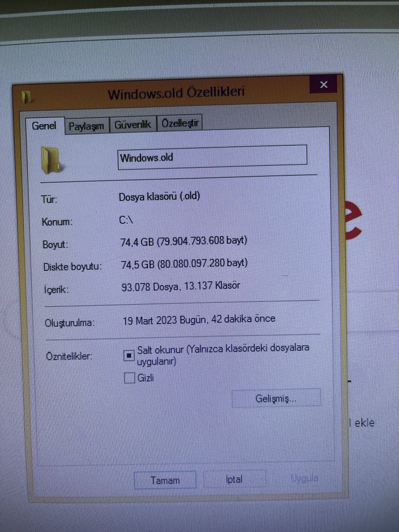Enable the Gizli checkbox

(x=129, y=378)
